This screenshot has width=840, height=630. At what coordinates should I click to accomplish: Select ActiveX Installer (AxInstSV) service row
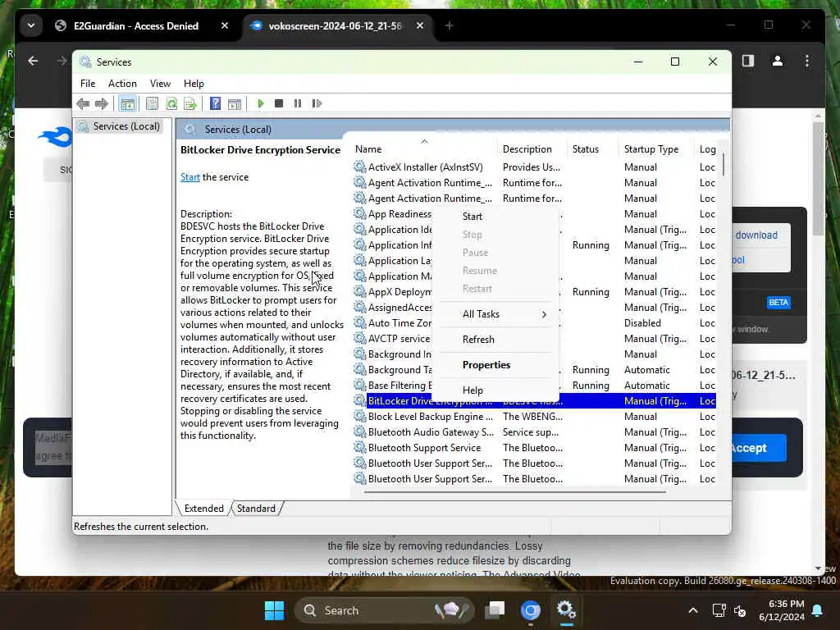click(535, 167)
